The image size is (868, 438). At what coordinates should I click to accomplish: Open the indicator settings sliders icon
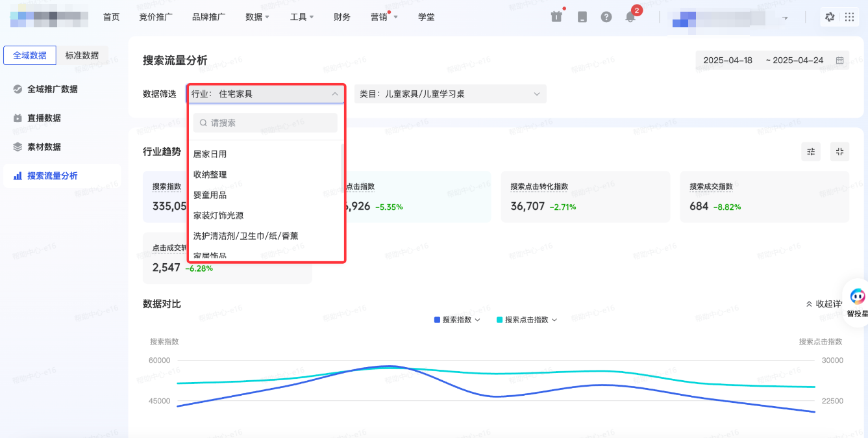pyautogui.click(x=811, y=151)
